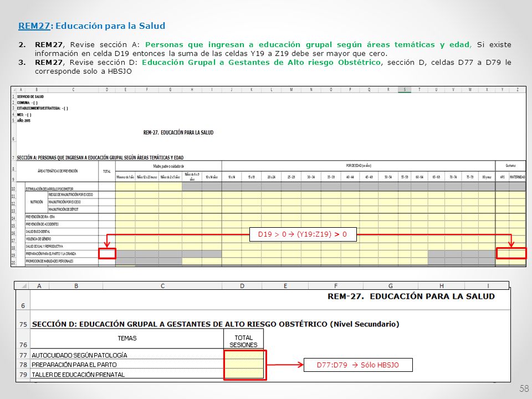Click the row 78 'PREPARACIÓN PARA EL PARTO' label

coord(74,365)
